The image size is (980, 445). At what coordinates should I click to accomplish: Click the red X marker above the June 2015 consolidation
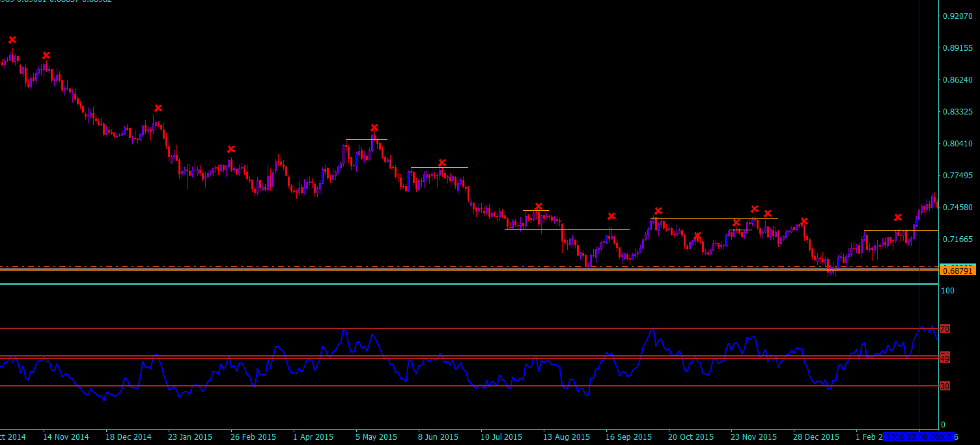pyautogui.click(x=442, y=163)
